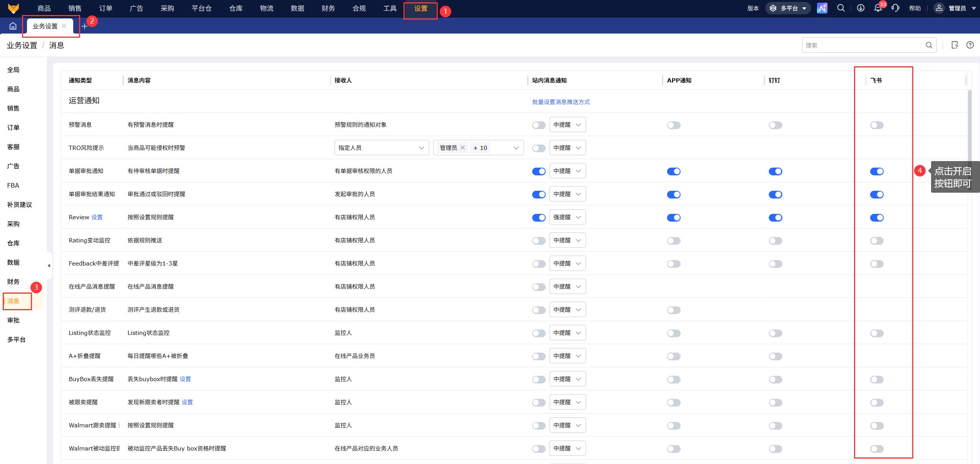Image resolution: width=980 pixels, height=464 pixels.
Task: Open the download center icon
Action: point(861,8)
